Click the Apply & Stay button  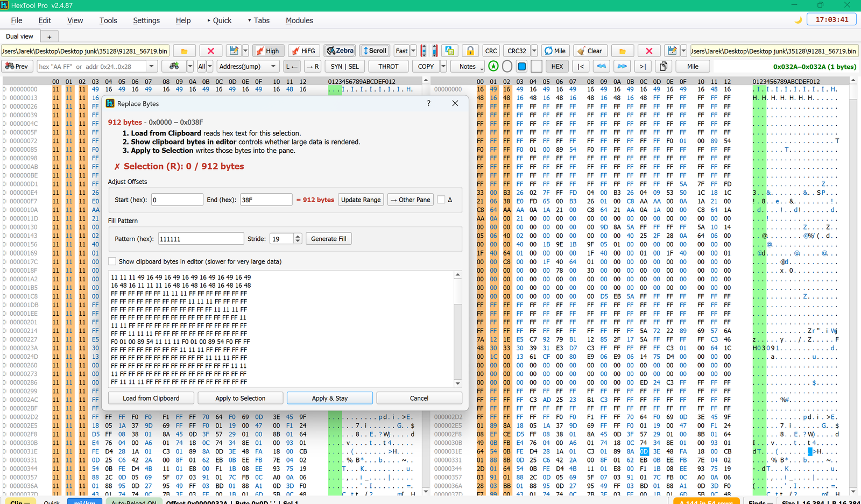330,398
